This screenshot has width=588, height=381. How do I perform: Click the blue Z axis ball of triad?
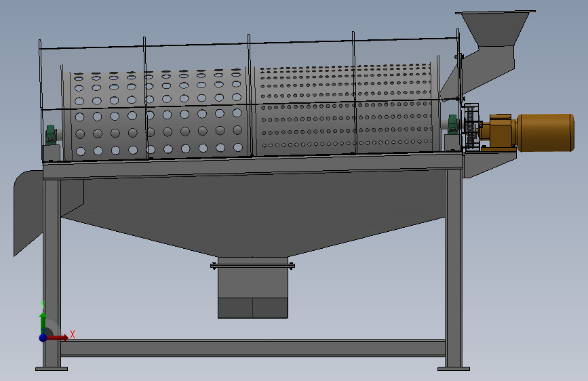pyautogui.click(x=43, y=338)
